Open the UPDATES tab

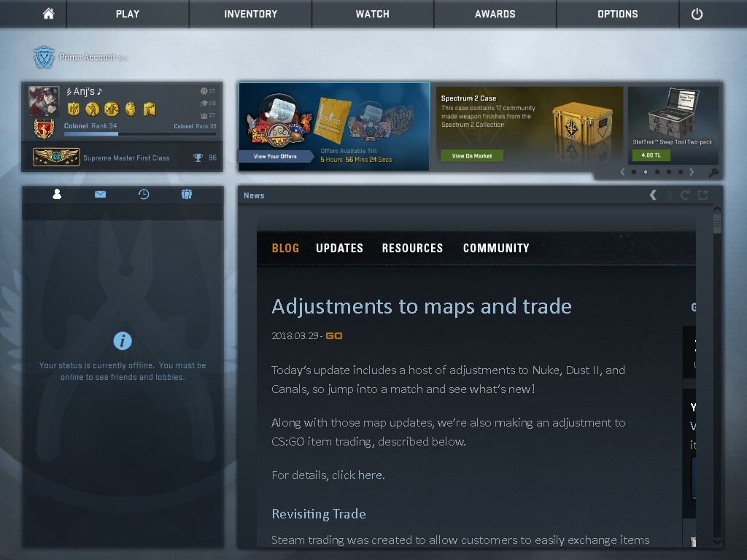[339, 248]
